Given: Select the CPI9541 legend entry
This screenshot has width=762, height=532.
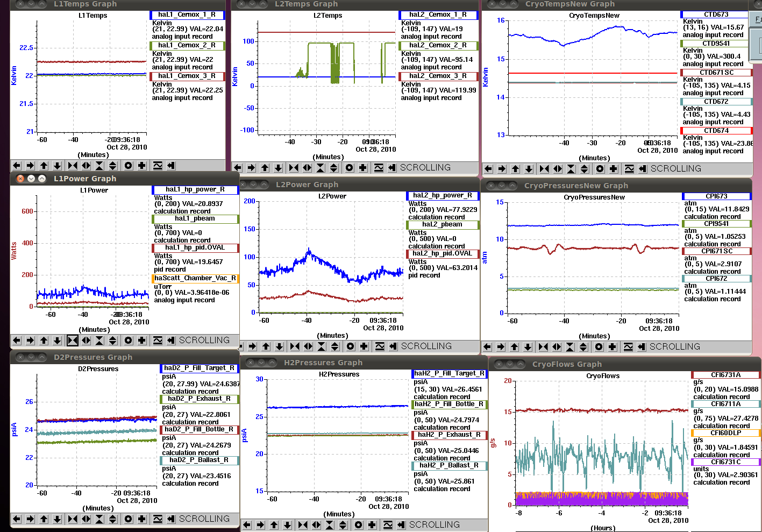Looking at the screenshot, I should (716, 224).
